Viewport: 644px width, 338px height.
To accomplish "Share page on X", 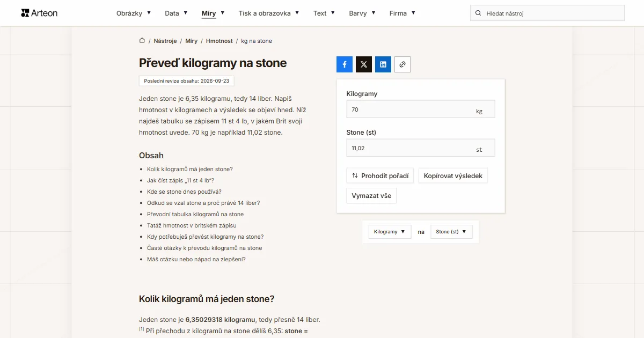I will tap(364, 64).
